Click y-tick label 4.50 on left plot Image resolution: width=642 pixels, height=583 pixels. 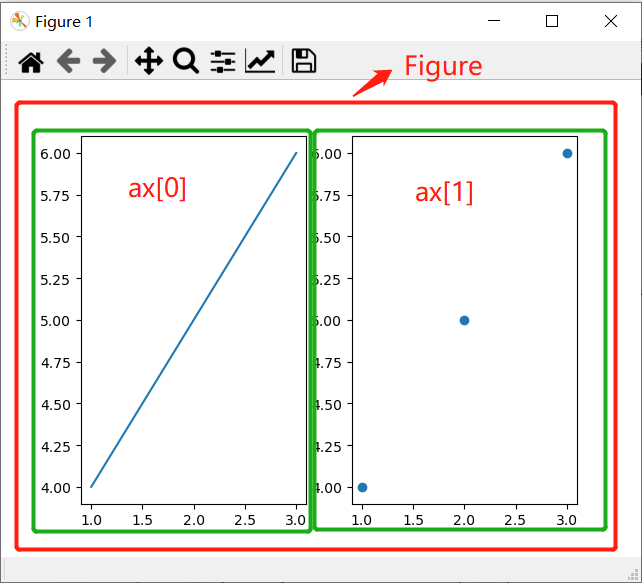55,404
